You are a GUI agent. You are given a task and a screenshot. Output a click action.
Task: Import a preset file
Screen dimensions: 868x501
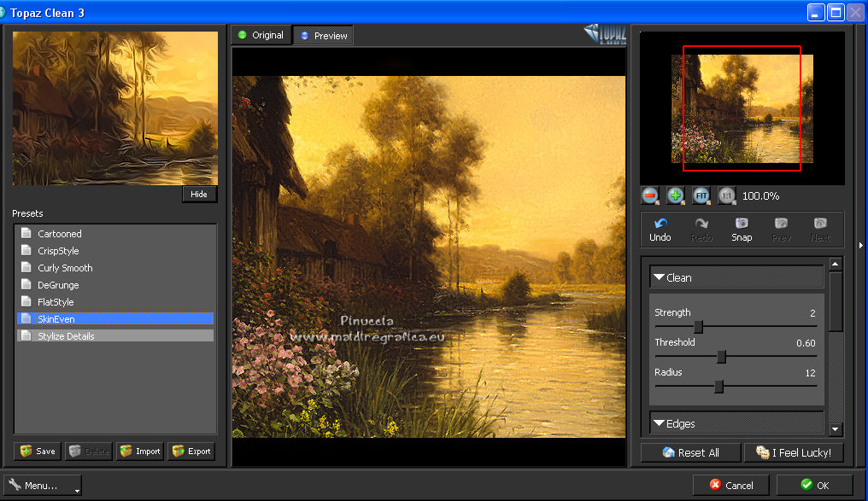click(x=140, y=451)
